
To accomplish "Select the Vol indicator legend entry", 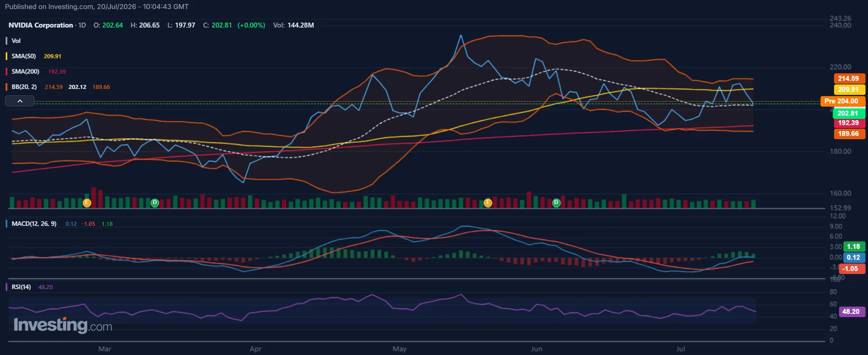I will pos(16,41).
